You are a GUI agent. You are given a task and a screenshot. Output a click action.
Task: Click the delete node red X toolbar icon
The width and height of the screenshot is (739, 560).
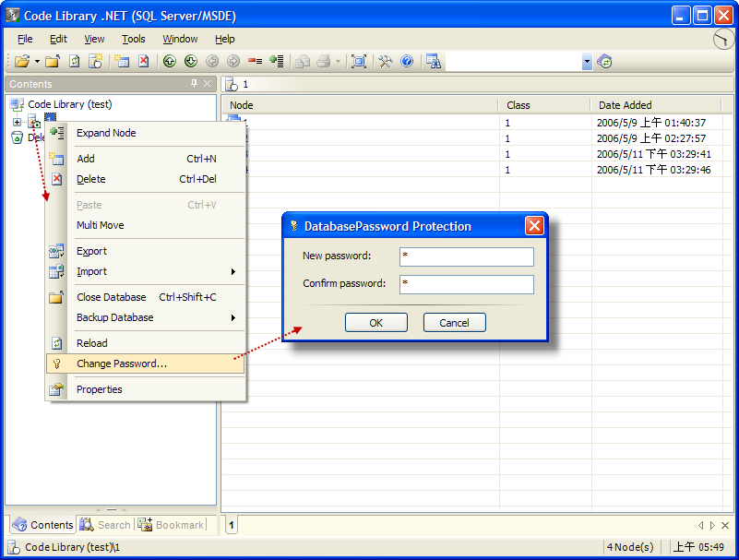click(x=143, y=61)
